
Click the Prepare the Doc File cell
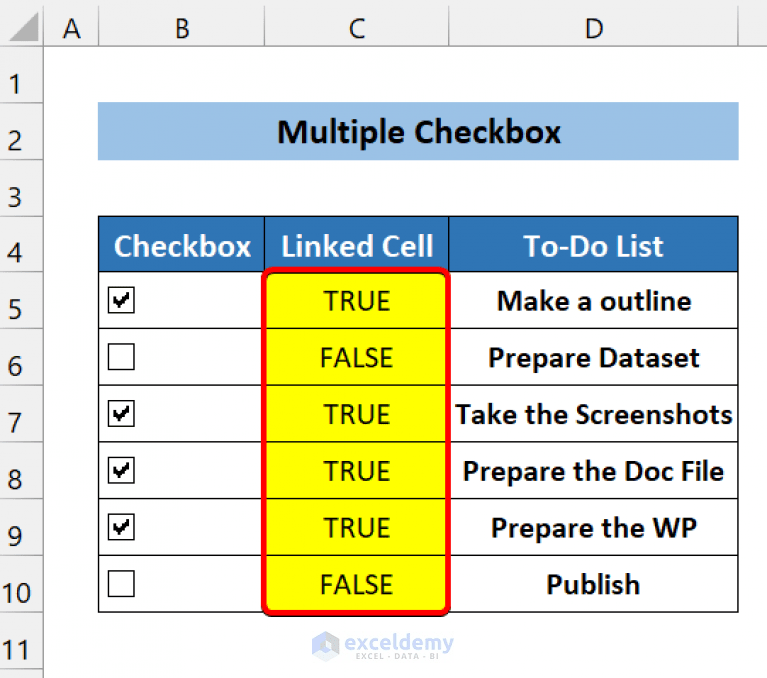pos(593,471)
